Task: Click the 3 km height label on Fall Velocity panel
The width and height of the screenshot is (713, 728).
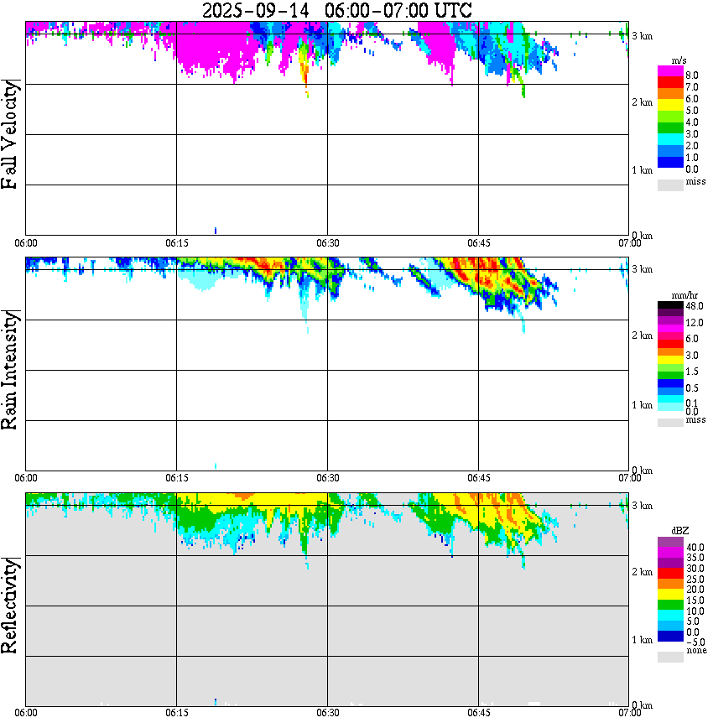Action: click(643, 36)
